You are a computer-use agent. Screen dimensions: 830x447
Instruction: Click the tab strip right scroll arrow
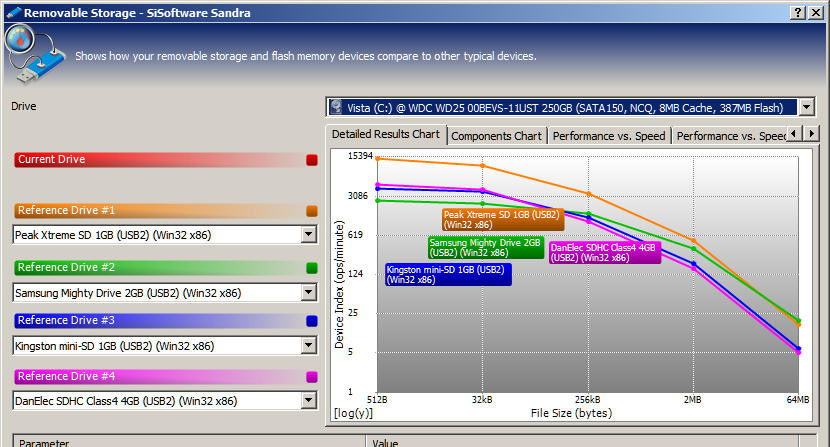[x=811, y=133]
